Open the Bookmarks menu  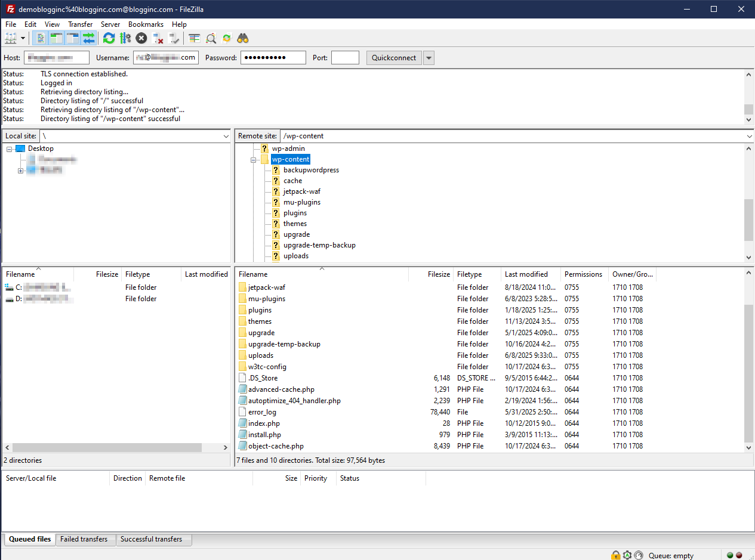(146, 24)
